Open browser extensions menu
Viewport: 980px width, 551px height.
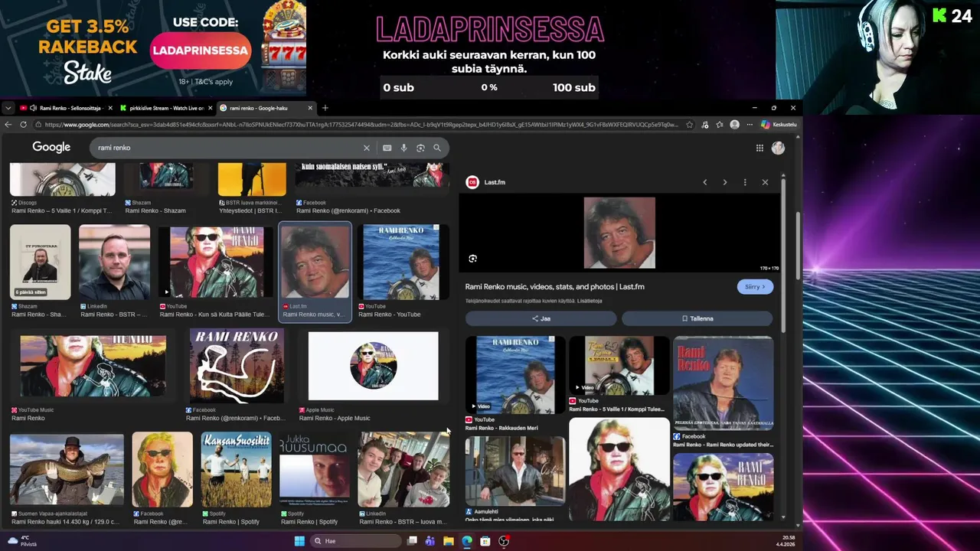pos(705,125)
